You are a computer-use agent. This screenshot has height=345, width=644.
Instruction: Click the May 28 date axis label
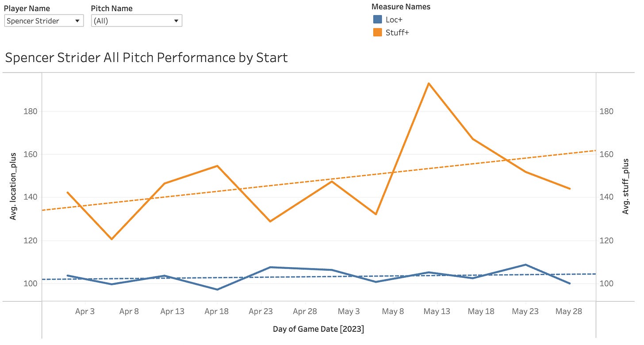coord(569,311)
